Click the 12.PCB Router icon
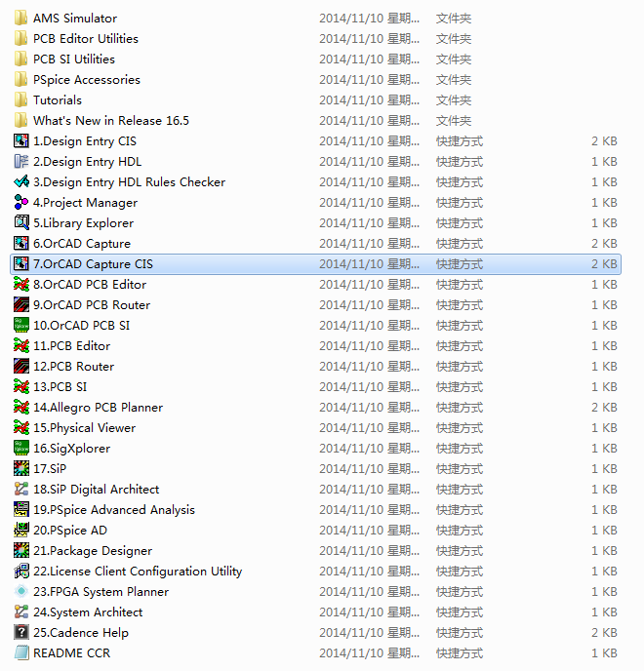 (x=21, y=367)
